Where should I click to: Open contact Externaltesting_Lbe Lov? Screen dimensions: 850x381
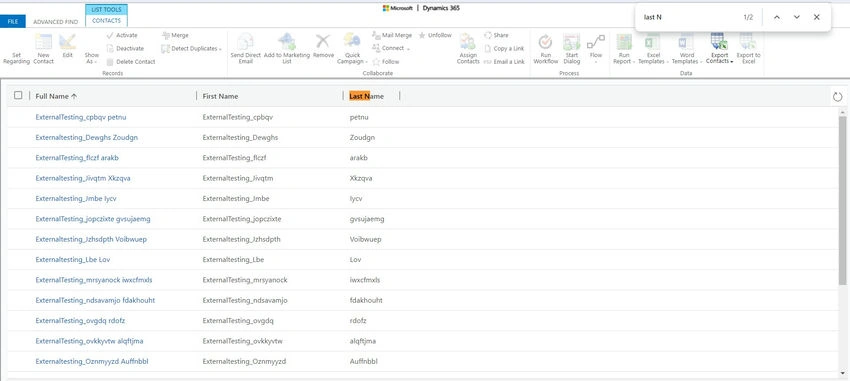point(73,260)
